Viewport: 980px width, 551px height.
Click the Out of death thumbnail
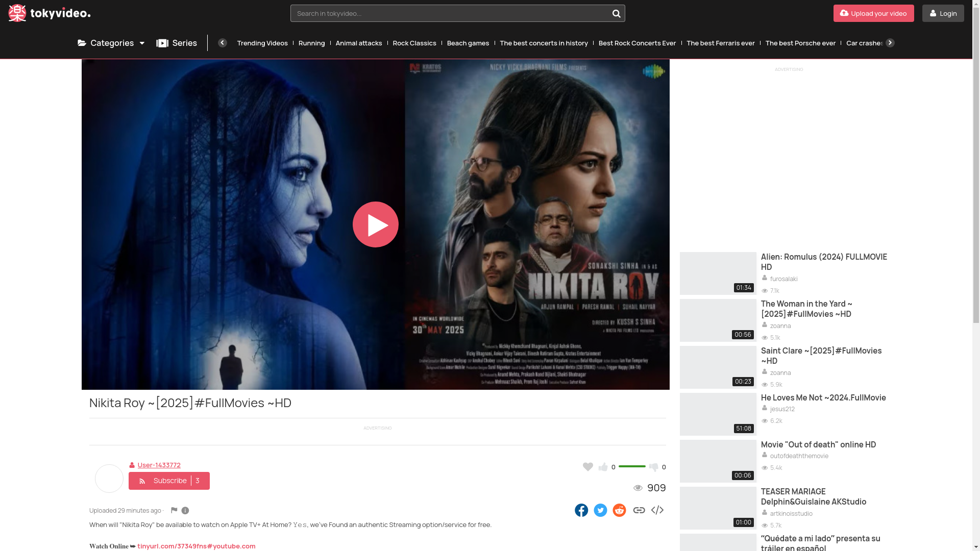718,461
